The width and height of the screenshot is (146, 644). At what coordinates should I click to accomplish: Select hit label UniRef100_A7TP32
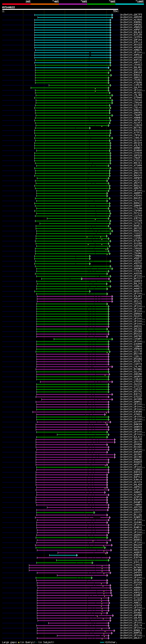click(131, 133)
